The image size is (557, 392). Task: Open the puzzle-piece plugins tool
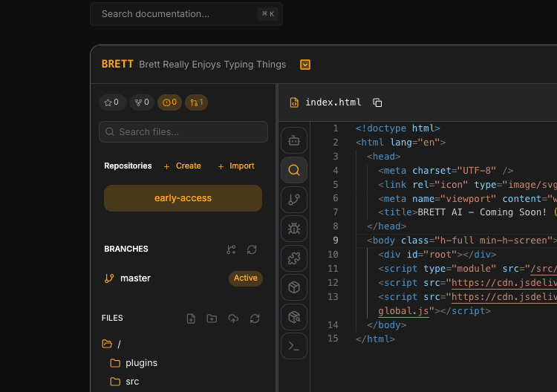[294, 258]
